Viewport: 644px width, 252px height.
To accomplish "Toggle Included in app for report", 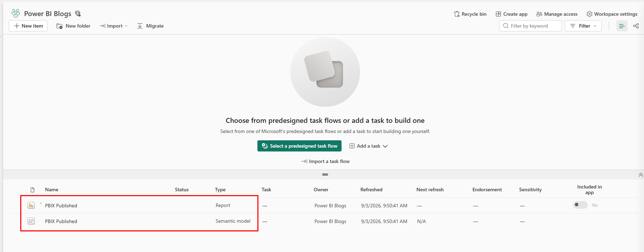I will tap(580, 205).
